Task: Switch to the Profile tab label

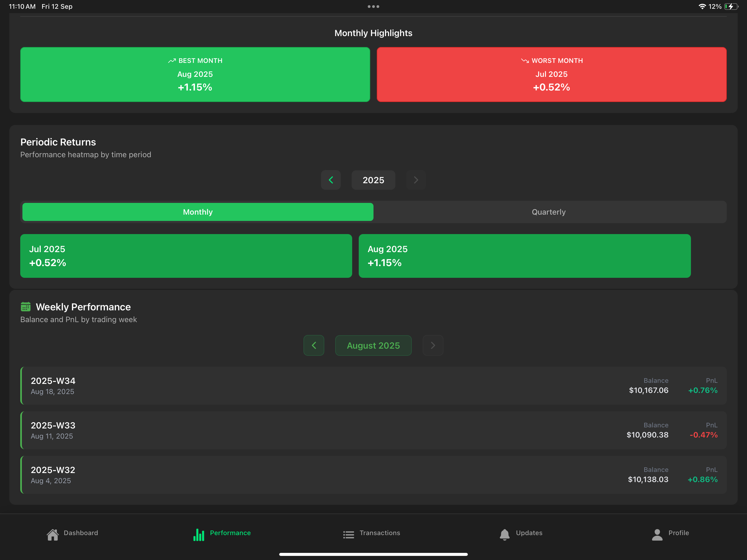Action: [679, 533]
